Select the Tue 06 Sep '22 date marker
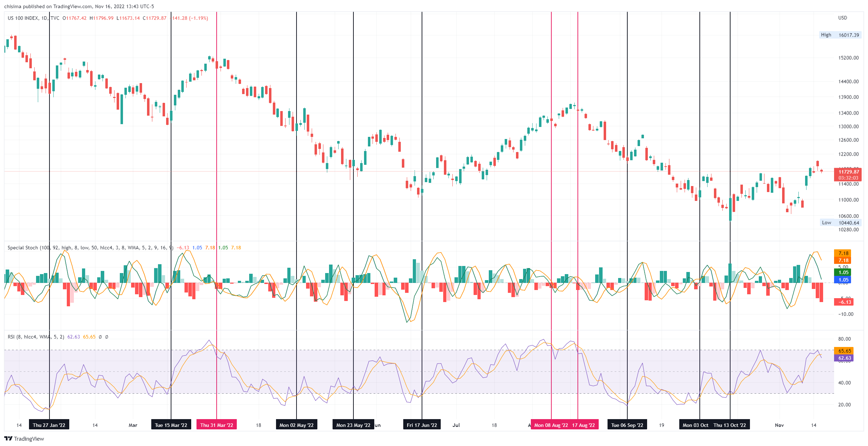 point(627,425)
